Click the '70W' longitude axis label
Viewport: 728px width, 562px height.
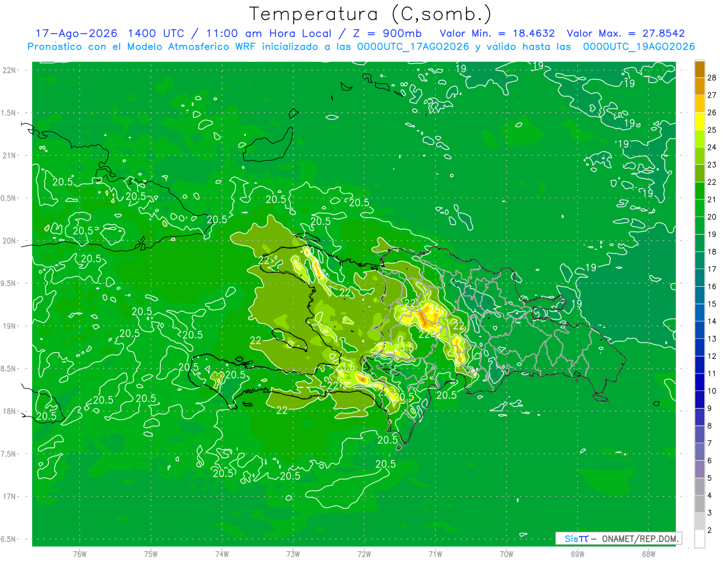point(507,554)
